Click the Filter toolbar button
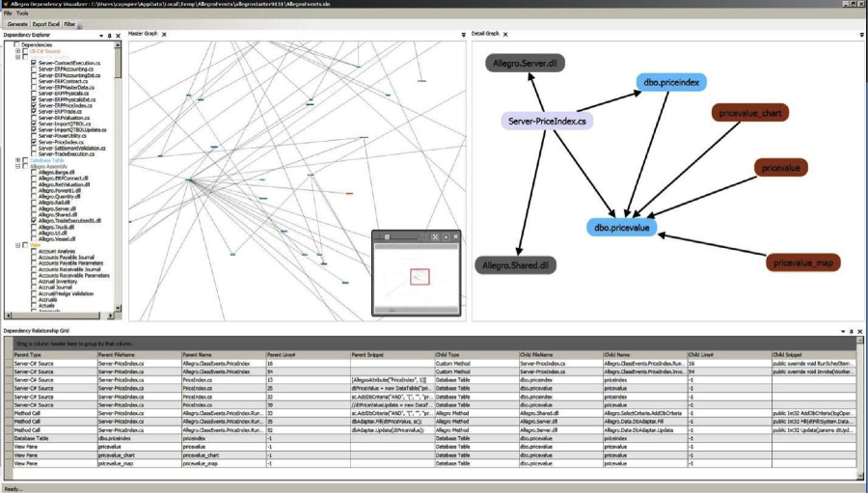 click(69, 24)
